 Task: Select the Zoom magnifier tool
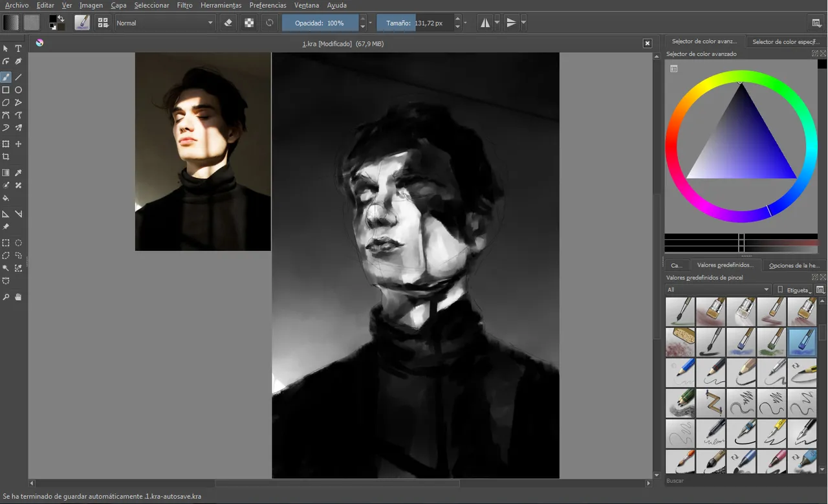coord(6,297)
